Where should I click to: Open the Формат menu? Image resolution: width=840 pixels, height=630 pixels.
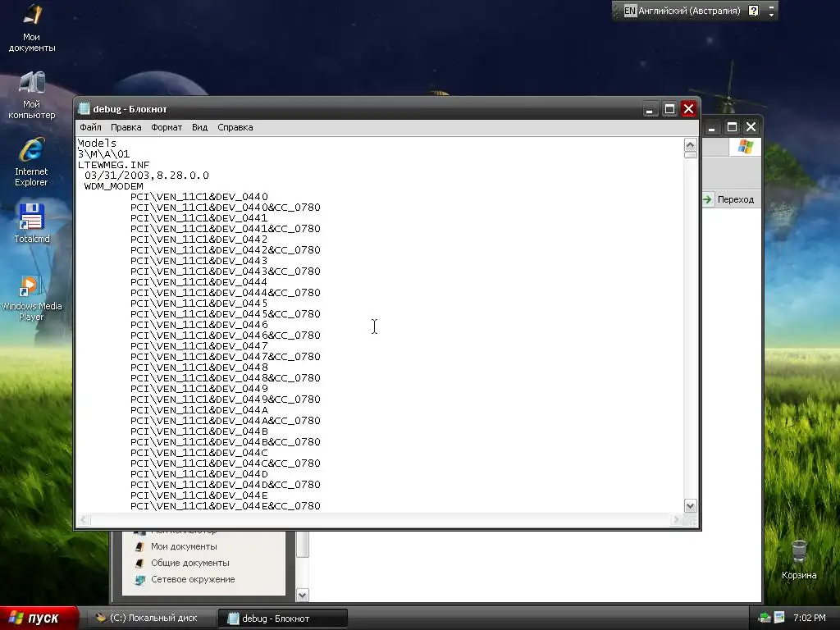tap(167, 127)
